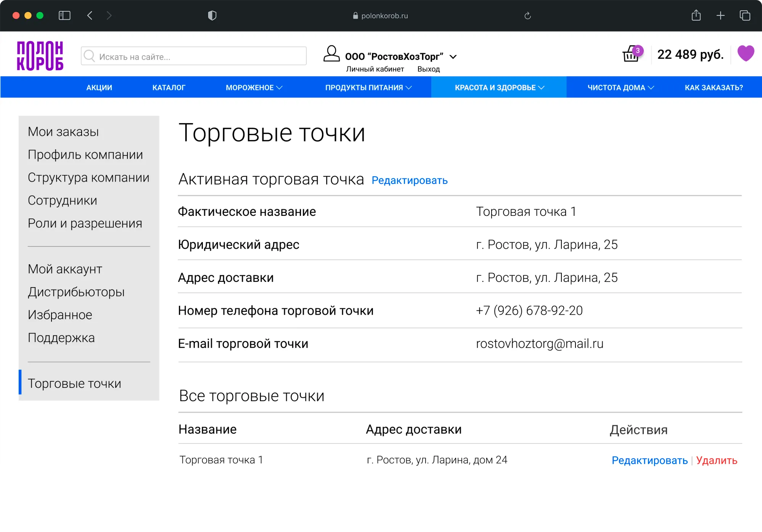Open favorites via purple heart icon

745,53
